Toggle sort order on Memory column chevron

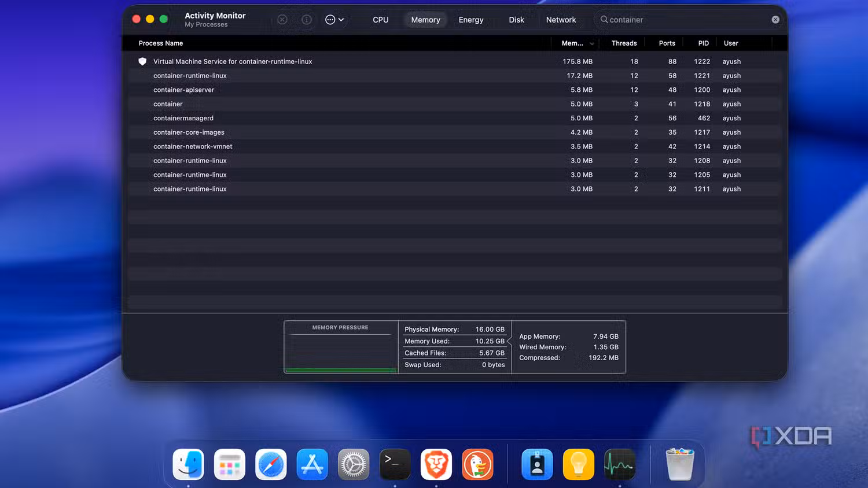coord(591,43)
